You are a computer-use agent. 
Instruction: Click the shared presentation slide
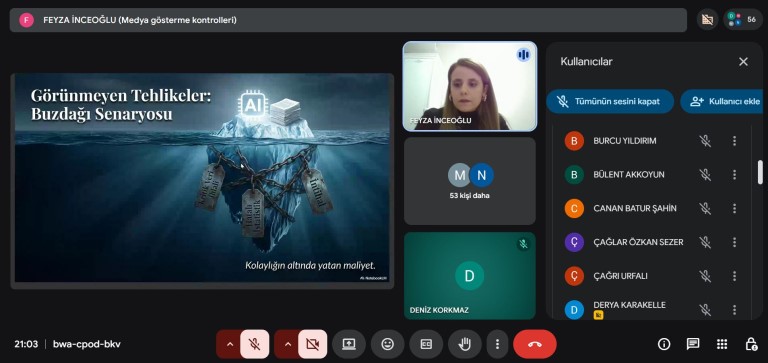[x=202, y=178]
